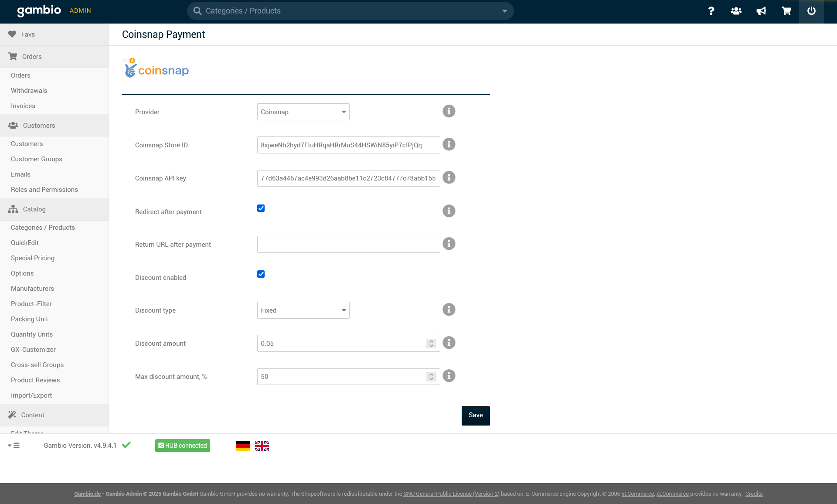Expand the search category dropdown arrow

(x=504, y=11)
